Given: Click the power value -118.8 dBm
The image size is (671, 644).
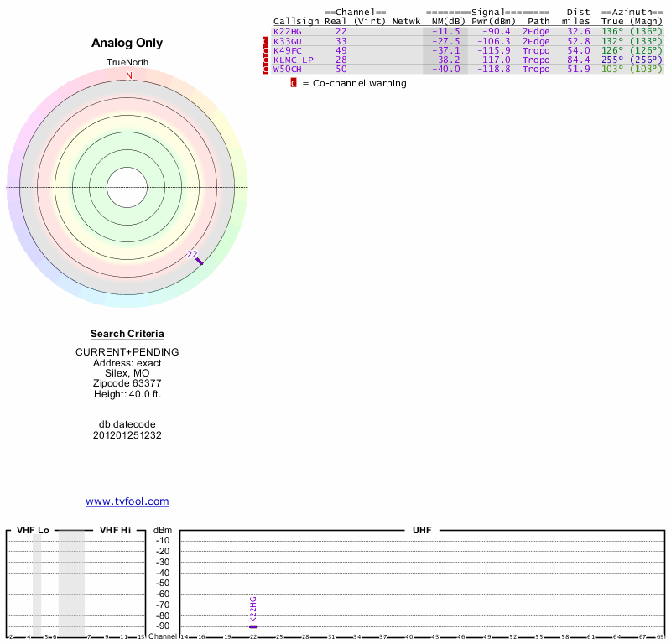Looking at the screenshot, I should pos(494,70).
